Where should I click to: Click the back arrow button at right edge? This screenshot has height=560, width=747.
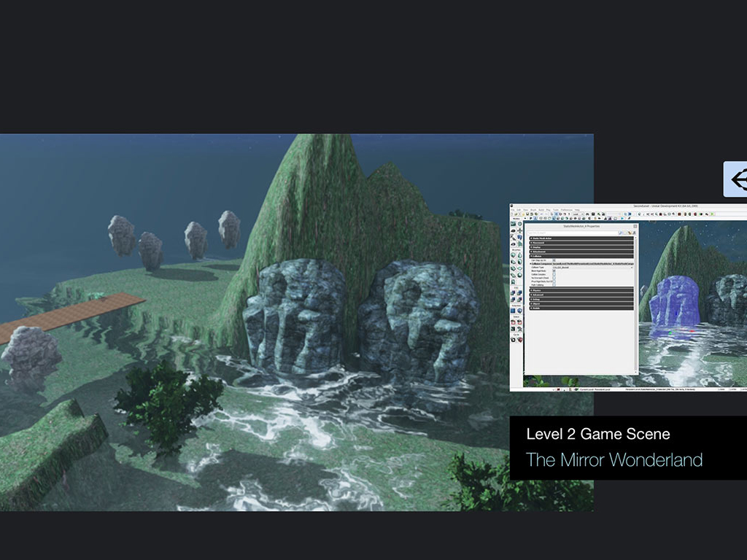(735, 179)
